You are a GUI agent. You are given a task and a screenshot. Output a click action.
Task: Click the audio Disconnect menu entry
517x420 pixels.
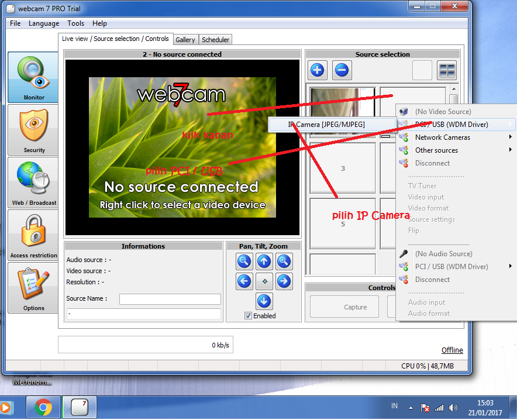(456, 279)
